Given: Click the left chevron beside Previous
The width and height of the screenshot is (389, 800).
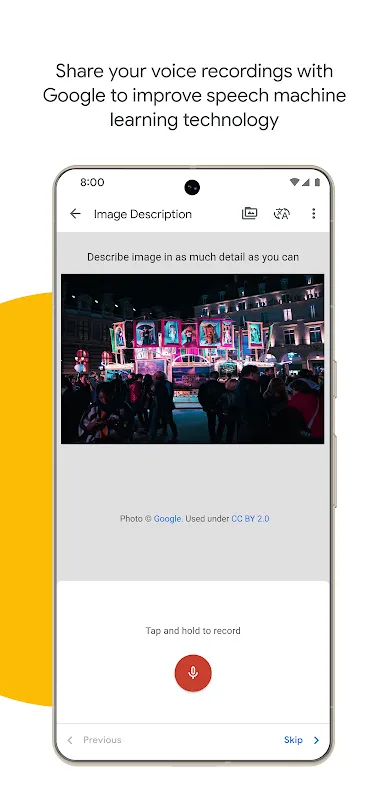Looking at the screenshot, I should [x=70, y=740].
